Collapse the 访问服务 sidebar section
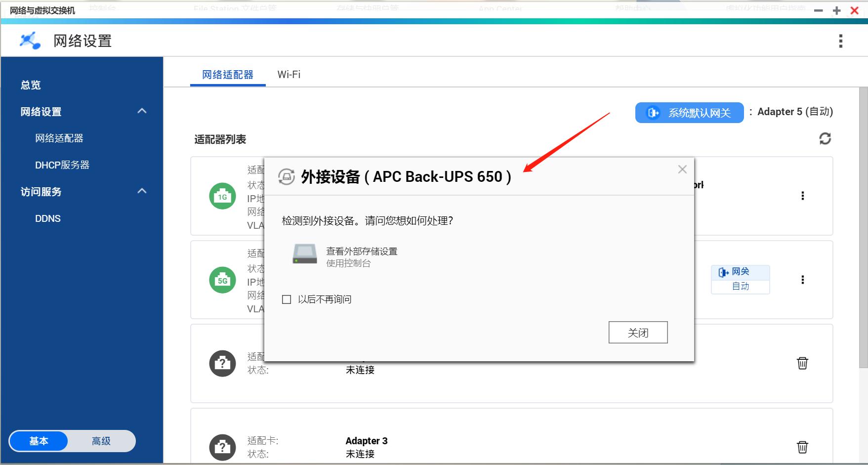868x465 pixels. point(142,191)
